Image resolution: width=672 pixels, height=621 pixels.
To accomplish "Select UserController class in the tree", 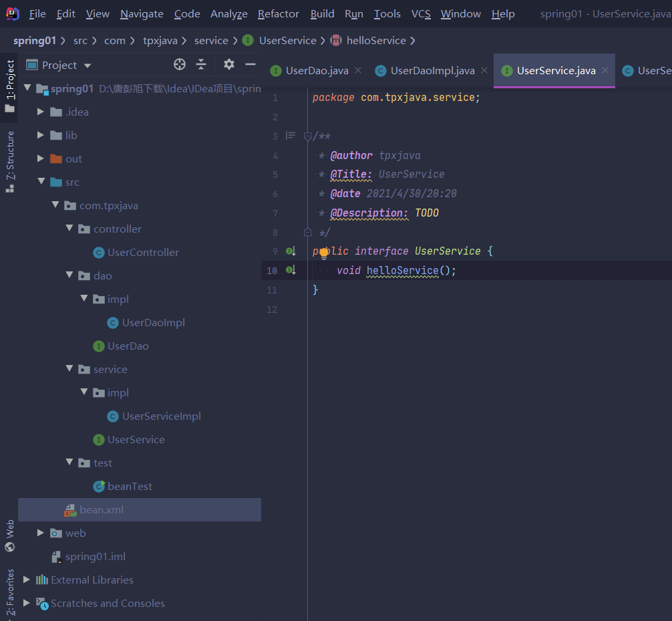I will click(143, 252).
